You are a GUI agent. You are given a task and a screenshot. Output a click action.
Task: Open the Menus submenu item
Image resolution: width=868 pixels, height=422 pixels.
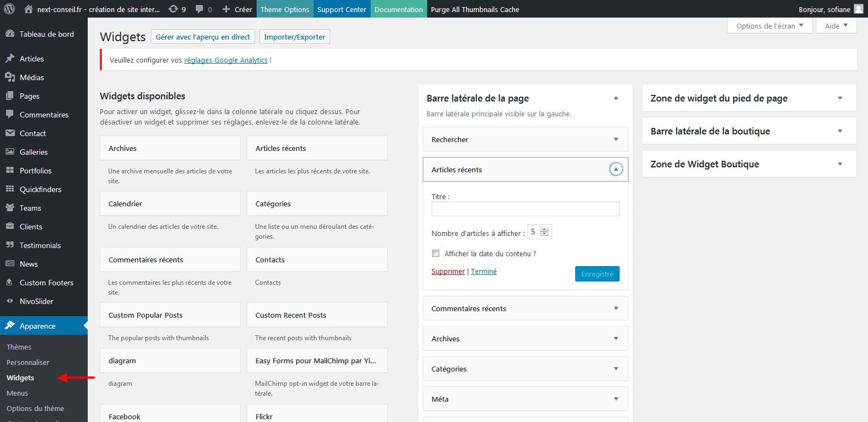click(17, 393)
